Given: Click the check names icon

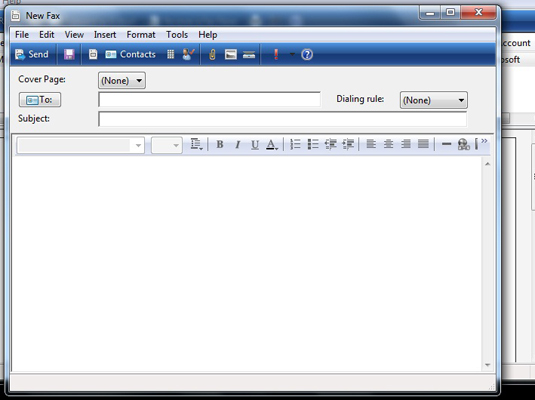Looking at the screenshot, I should [188, 55].
